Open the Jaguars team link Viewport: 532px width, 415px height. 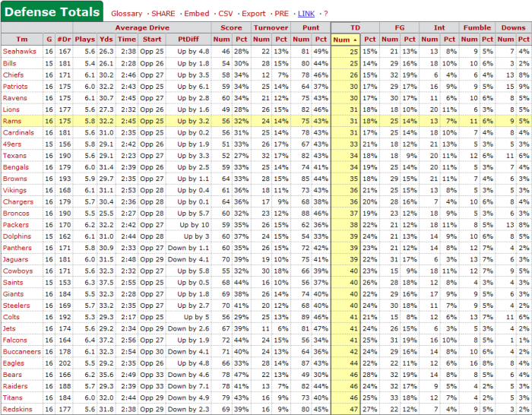[x=15, y=259]
